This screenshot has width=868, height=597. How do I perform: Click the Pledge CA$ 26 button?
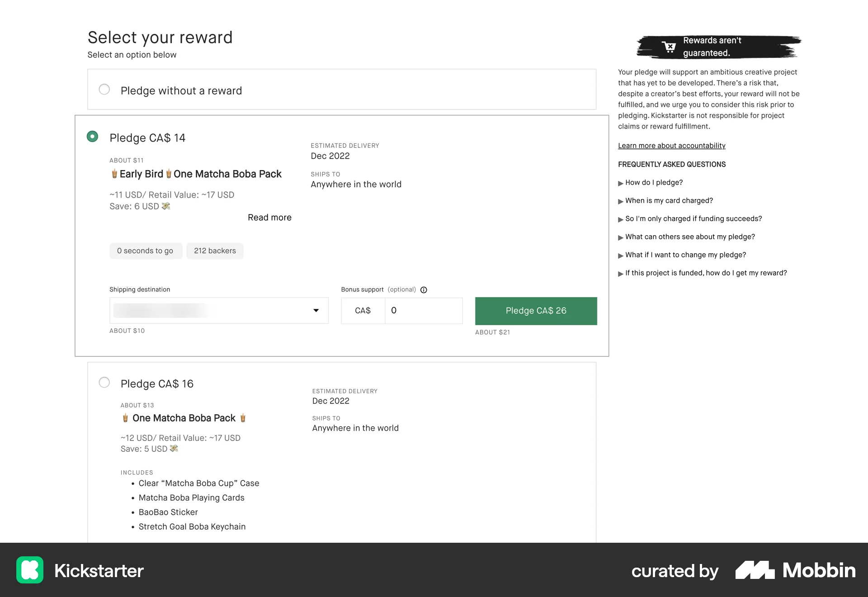click(x=536, y=311)
